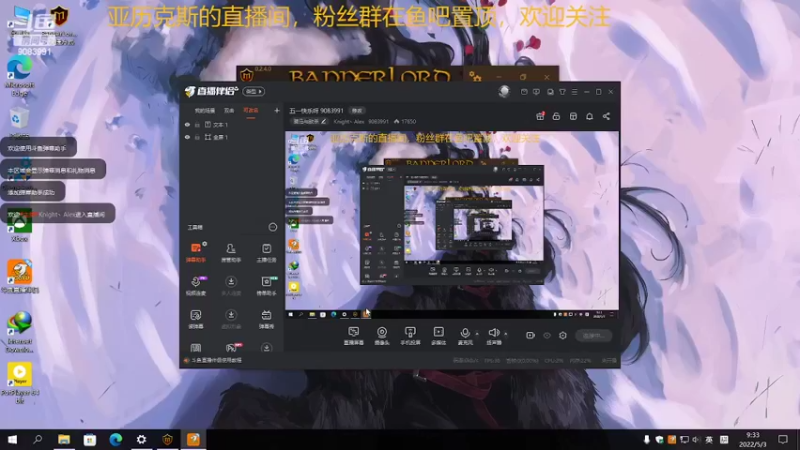The image size is (800, 450).
Task: Click settings gear in Bannerlord launcher title
Action: click(475, 77)
